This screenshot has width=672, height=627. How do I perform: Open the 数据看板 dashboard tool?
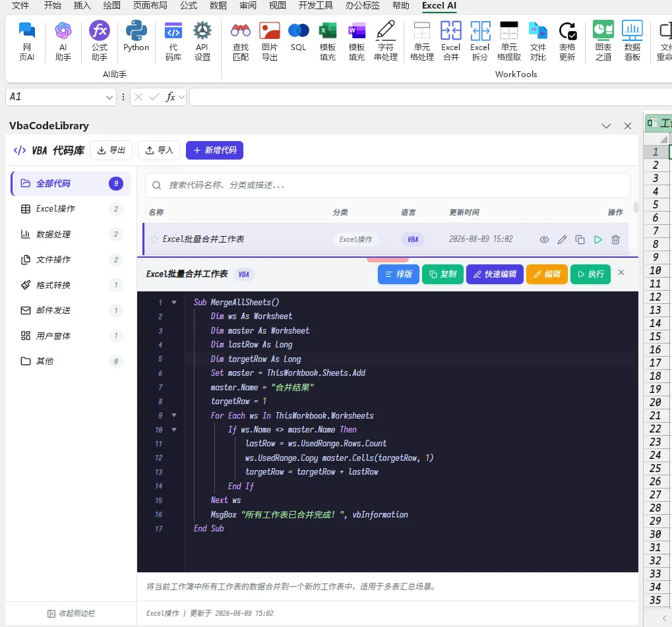(632, 41)
